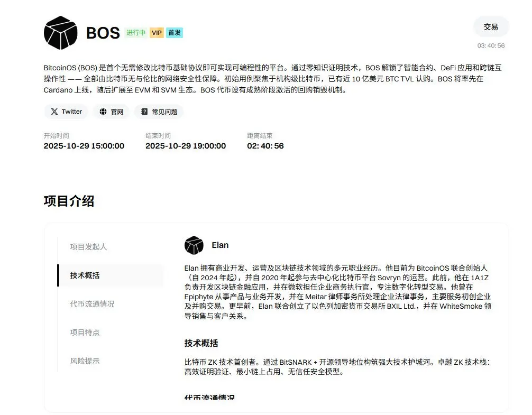The width and height of the screenshot is (532, 415).
Task: Open the 常见问题 FAQ button
Action: tap(159, 112)
